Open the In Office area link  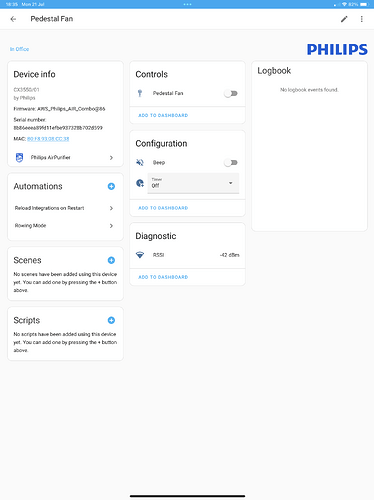pyautogui.click(x=19, y=49)
